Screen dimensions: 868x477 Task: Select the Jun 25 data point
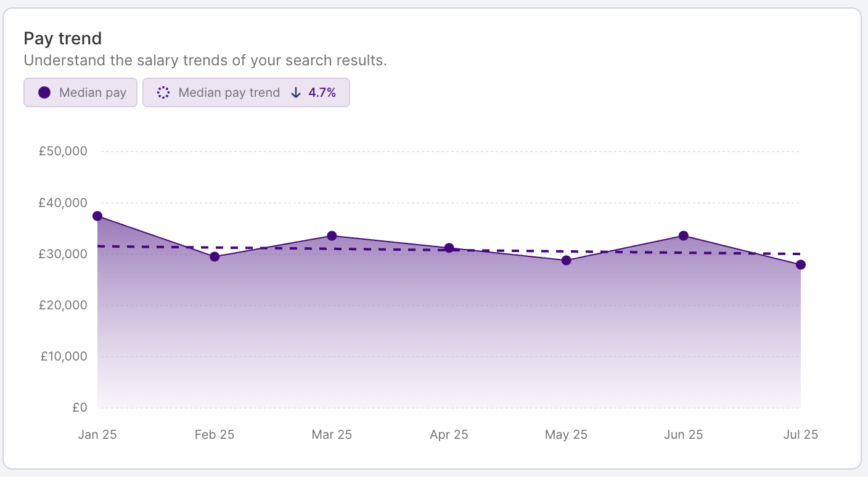(683, 236)
